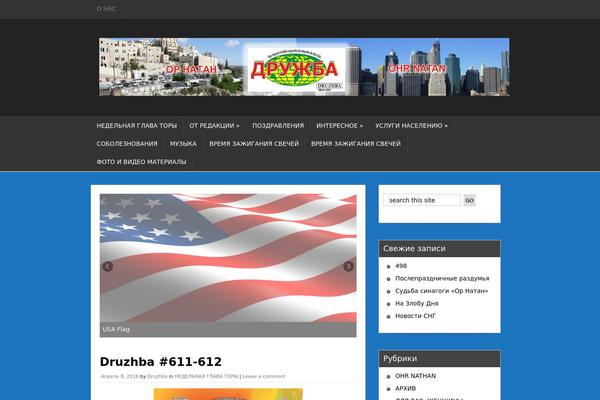Viewport: 600px width, 400px height.
Task: Click the Дружба header banner image
Action: click(x=304, y=67)
